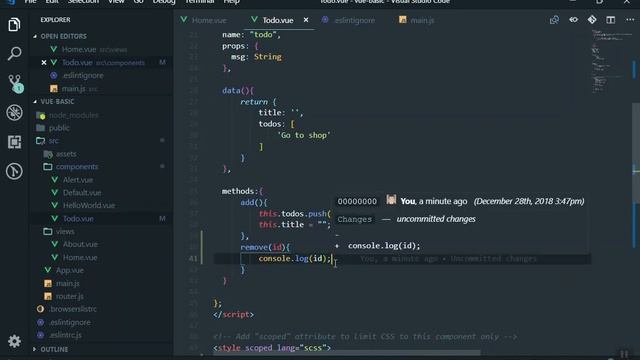Open the editor More Actions ellipsis

tap(630, 20)
